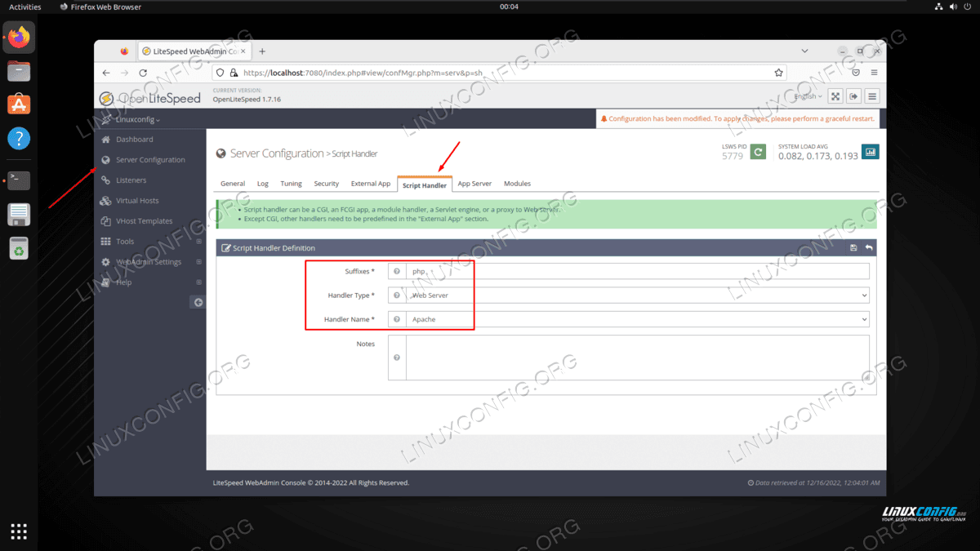Open the list all tabs chevron
Image resolution: width=980 pixels, height=551 pixels.
pyautogui.click(x=805, y=51)
